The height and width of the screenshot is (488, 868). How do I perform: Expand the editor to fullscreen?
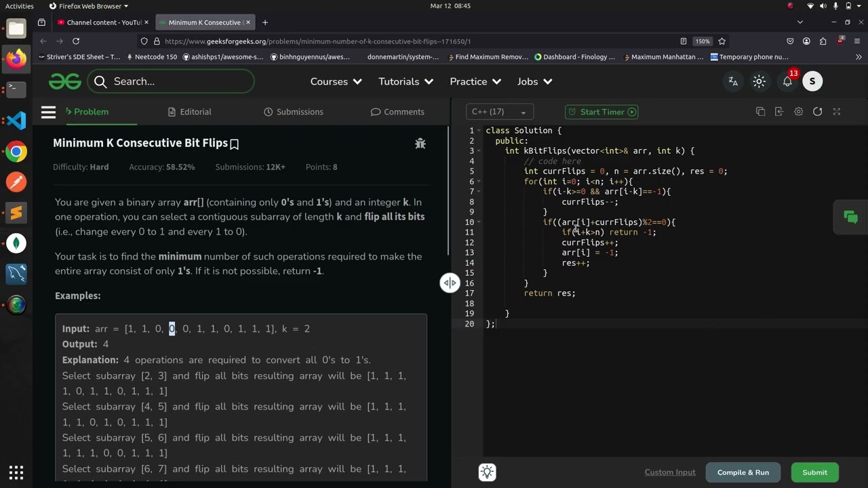pyautogui.click(x=837, y=112)
